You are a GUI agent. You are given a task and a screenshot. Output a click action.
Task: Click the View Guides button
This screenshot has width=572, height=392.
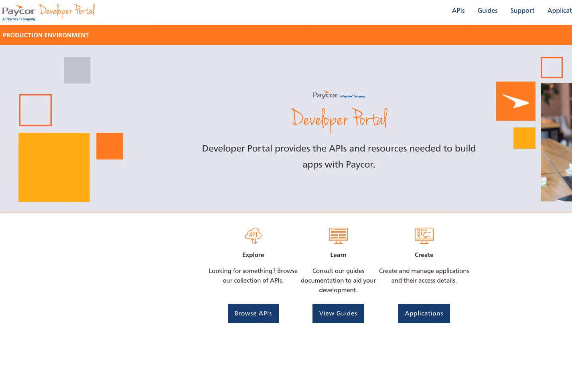point(338,313)
